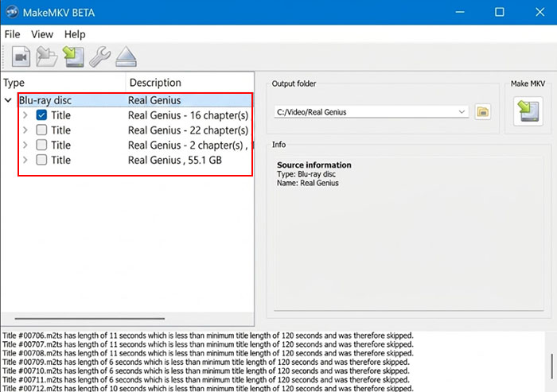557x392 pixels.
Task: Expand the 2 chapter(s) title row
Action: 25,145
